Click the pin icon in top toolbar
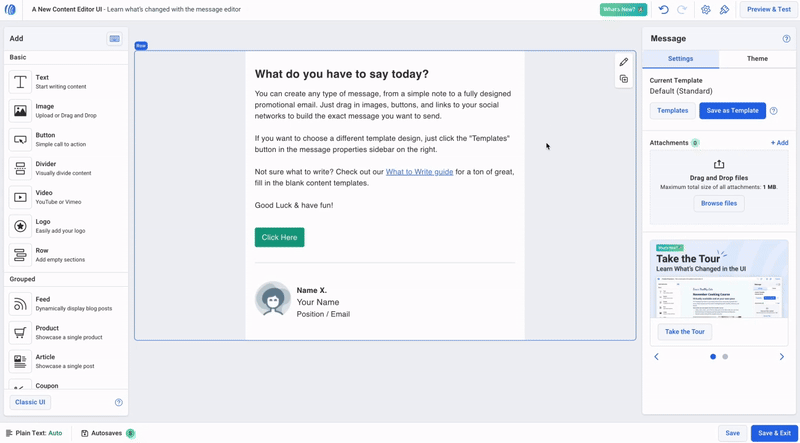 724,9
